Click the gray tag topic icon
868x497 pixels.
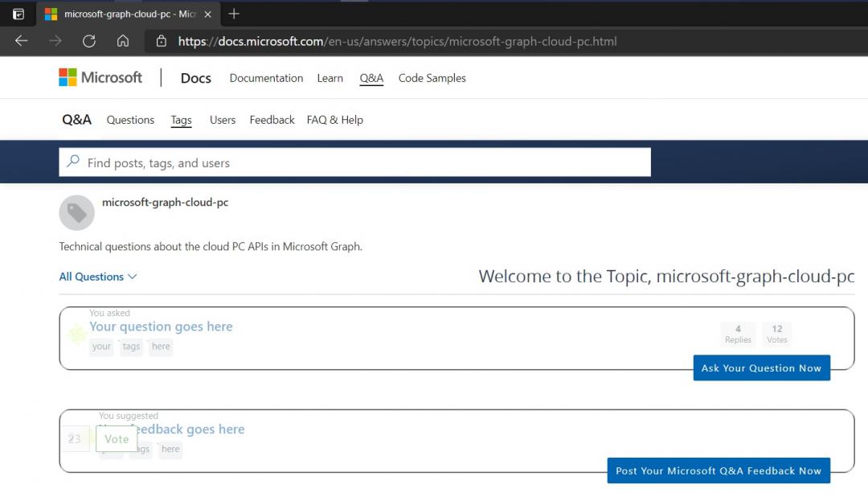(77, 212)
